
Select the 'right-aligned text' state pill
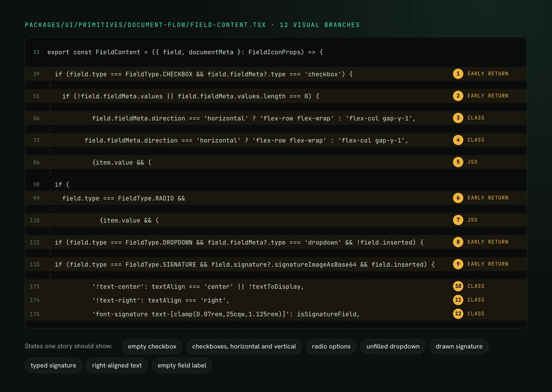tap(117, 365)
